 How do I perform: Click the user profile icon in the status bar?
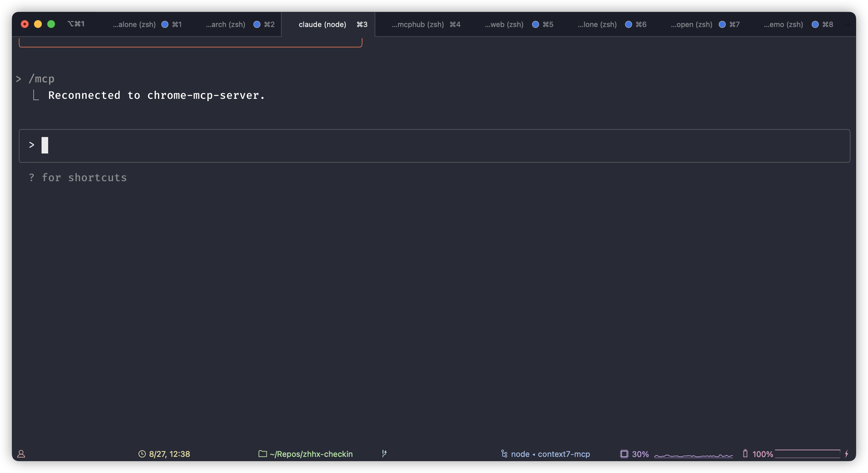(x=21, y=454)
